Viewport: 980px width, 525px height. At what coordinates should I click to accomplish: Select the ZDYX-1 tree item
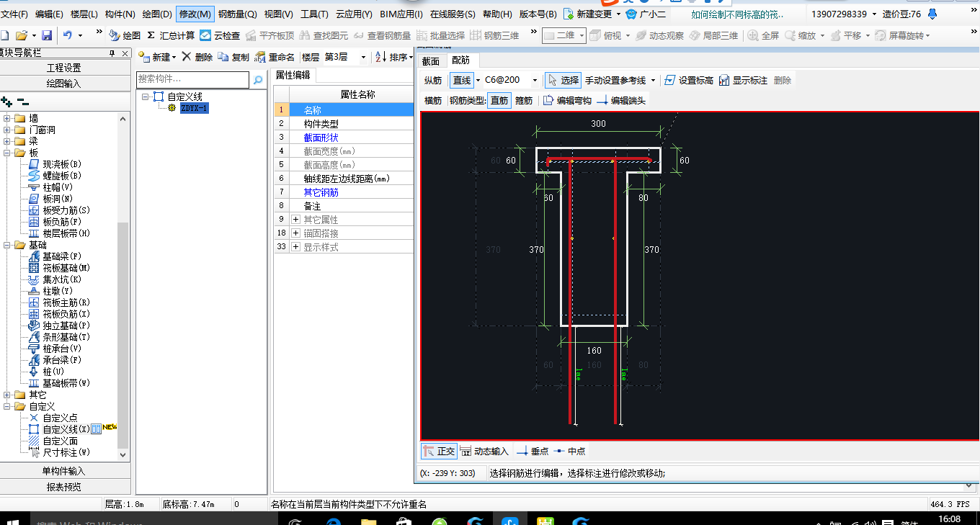194,108
